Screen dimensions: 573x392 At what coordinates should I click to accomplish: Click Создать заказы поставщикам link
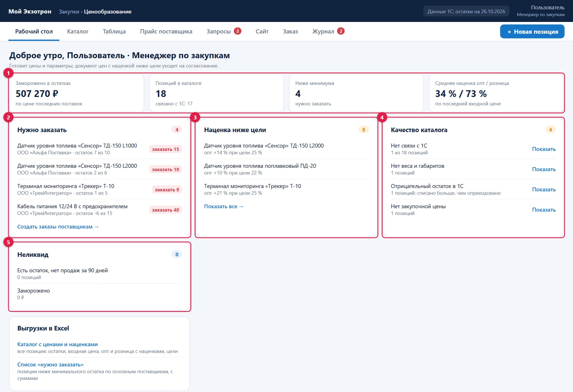pos(58,227)
